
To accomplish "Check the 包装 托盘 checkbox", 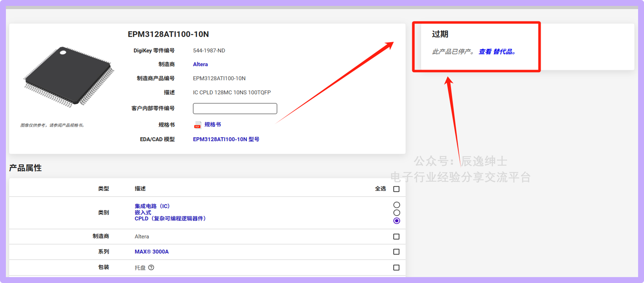I will click(396, 267).
